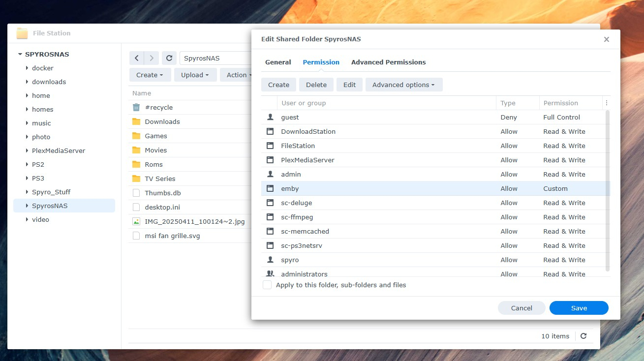This screenshot has height=361, width=644.
Task: Open the Upload dropdown menu
Action: pos(195,75)
